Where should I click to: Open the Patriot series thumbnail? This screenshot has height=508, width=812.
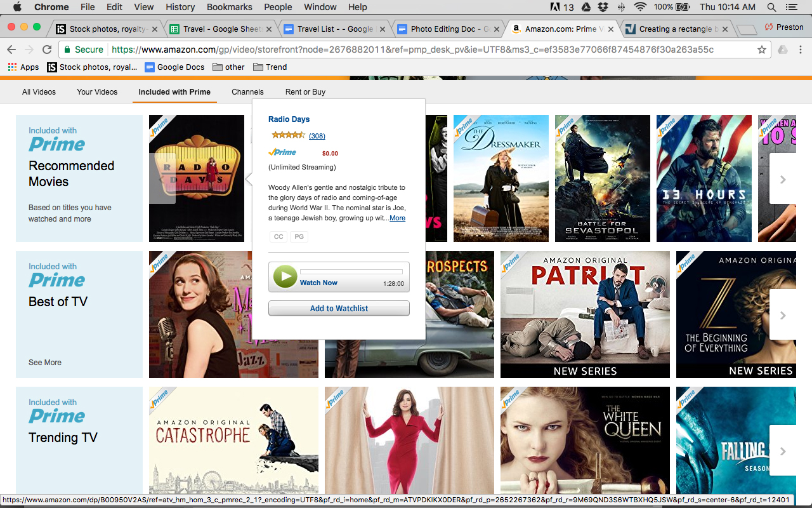pyautogui.click(x=585, y=314)
